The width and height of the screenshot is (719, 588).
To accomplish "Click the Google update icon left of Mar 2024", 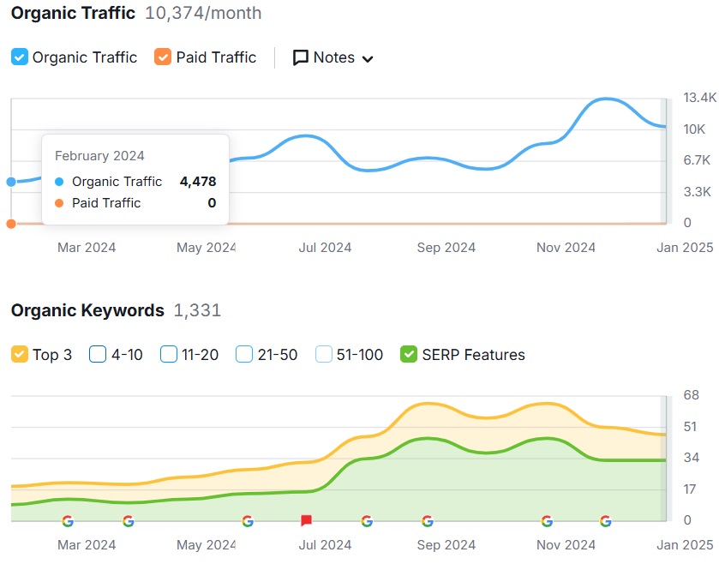I will tap(68, 520).
